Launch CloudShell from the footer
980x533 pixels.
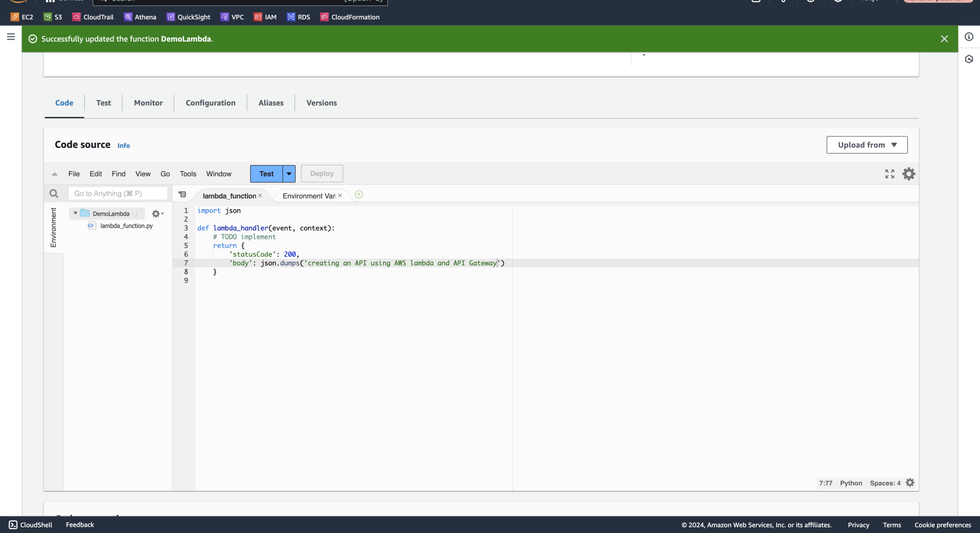tap(31, 525)
